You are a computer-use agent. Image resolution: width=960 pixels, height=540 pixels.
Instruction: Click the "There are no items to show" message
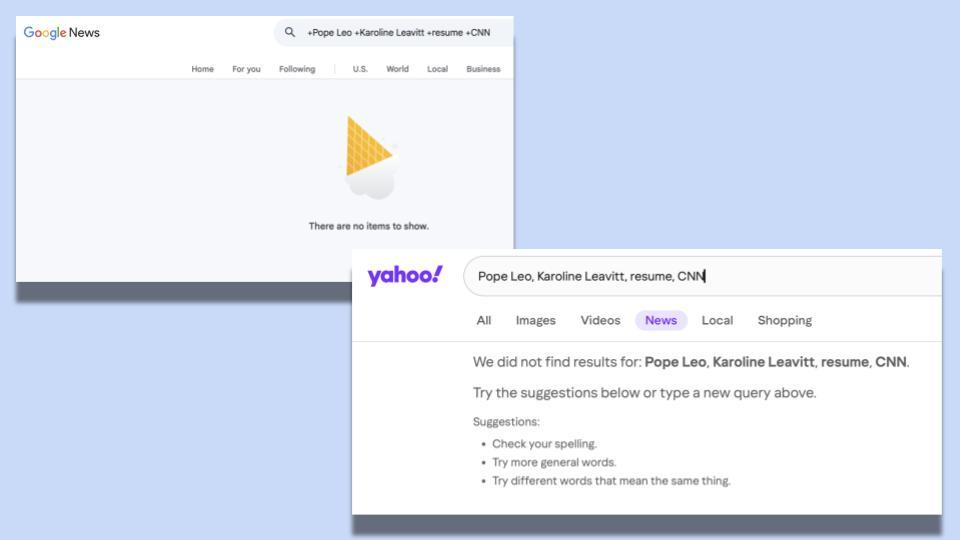pos(369,226)
